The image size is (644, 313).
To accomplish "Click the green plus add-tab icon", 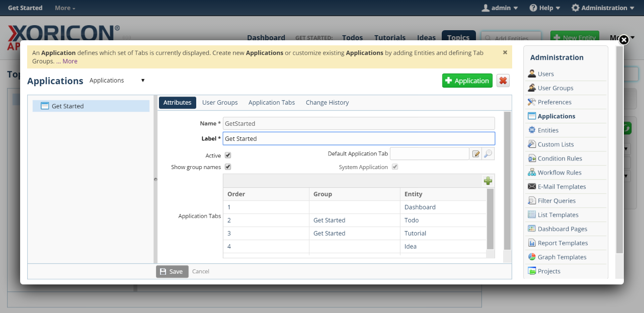I will click(488, 181).
